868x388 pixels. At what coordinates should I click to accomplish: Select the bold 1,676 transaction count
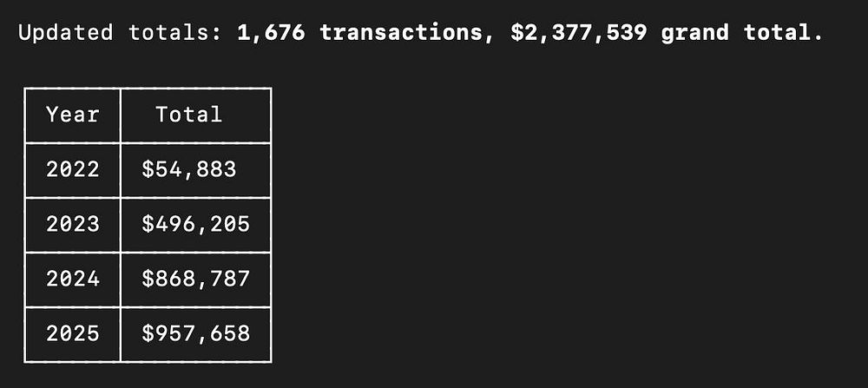coord(271,33)
